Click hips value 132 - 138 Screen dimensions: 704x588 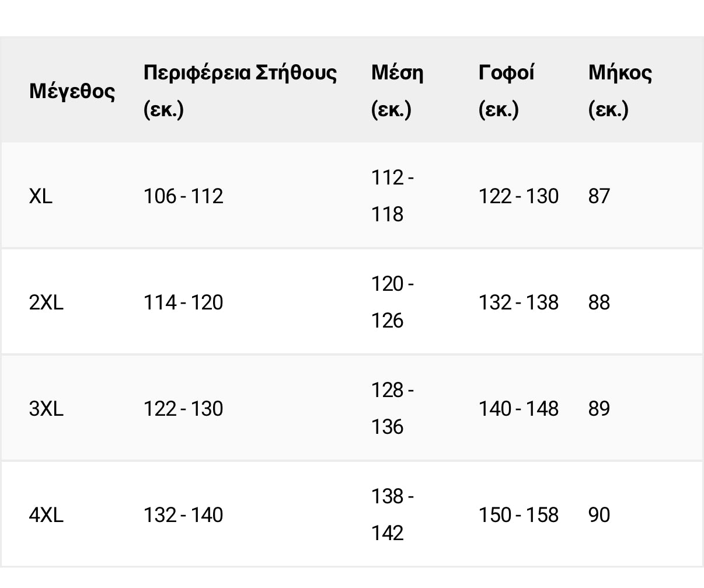coord(518,302)
